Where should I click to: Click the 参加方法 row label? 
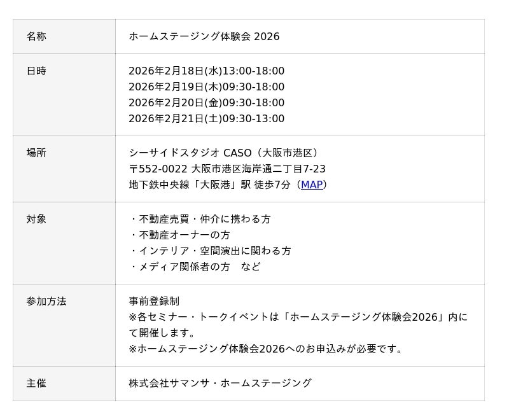point(46,301)
